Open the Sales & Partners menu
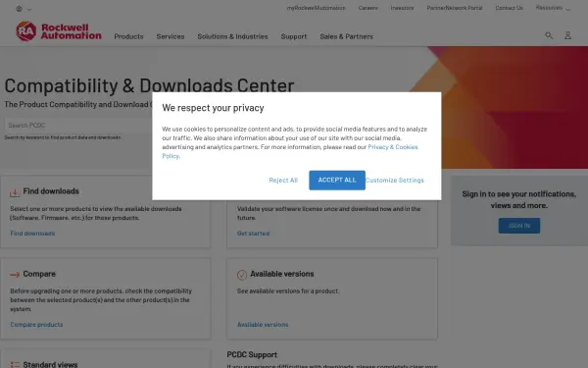Image resolution: width=588 pixels, height=368 pixels. pyautogui.click(x=346, y=36)
